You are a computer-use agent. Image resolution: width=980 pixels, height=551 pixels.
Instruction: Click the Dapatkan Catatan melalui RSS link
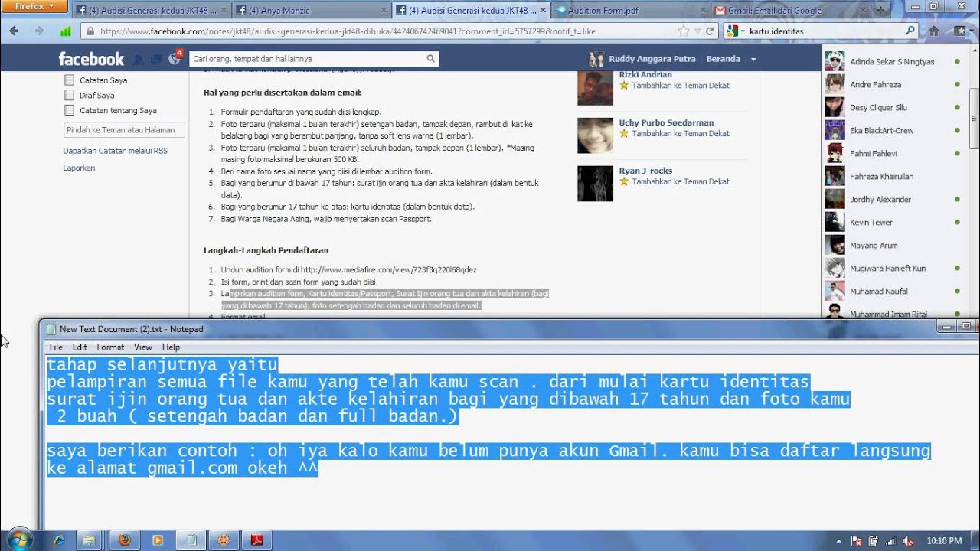pyautogui.click(x=115, y=151)
